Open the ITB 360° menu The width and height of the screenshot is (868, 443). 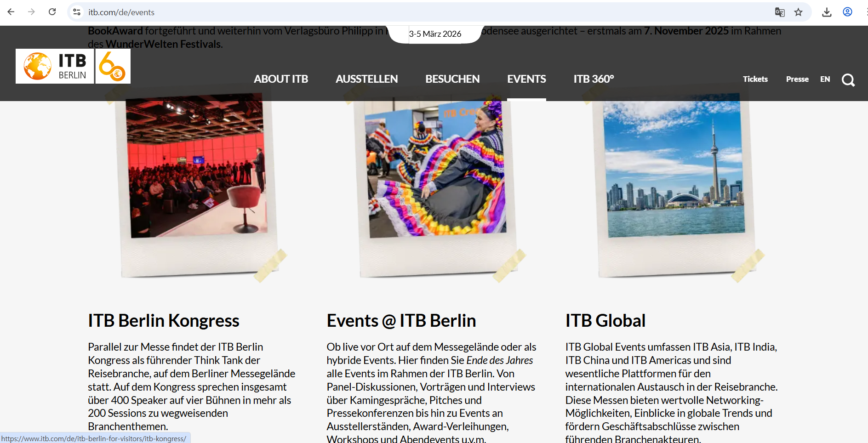(x=594, y=79)
